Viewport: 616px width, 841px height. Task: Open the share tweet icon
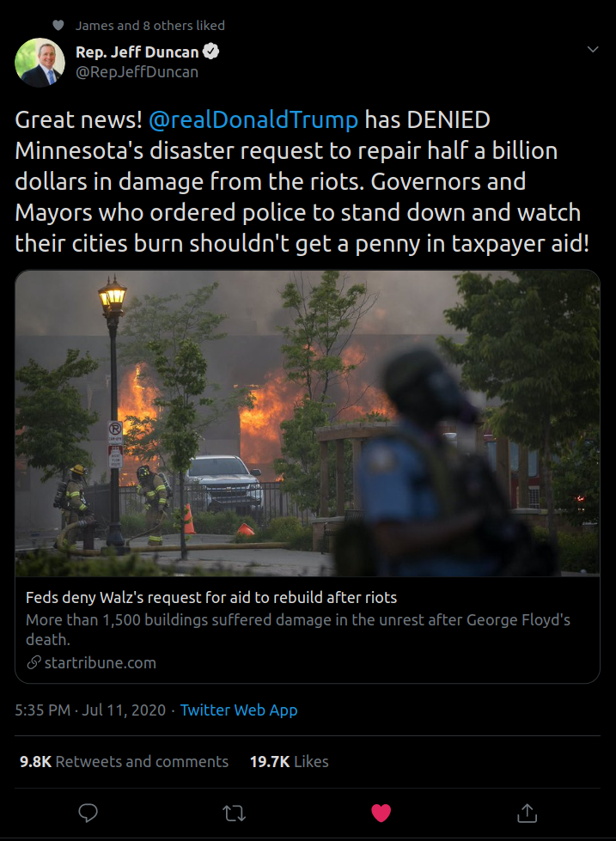pos(527,814)
